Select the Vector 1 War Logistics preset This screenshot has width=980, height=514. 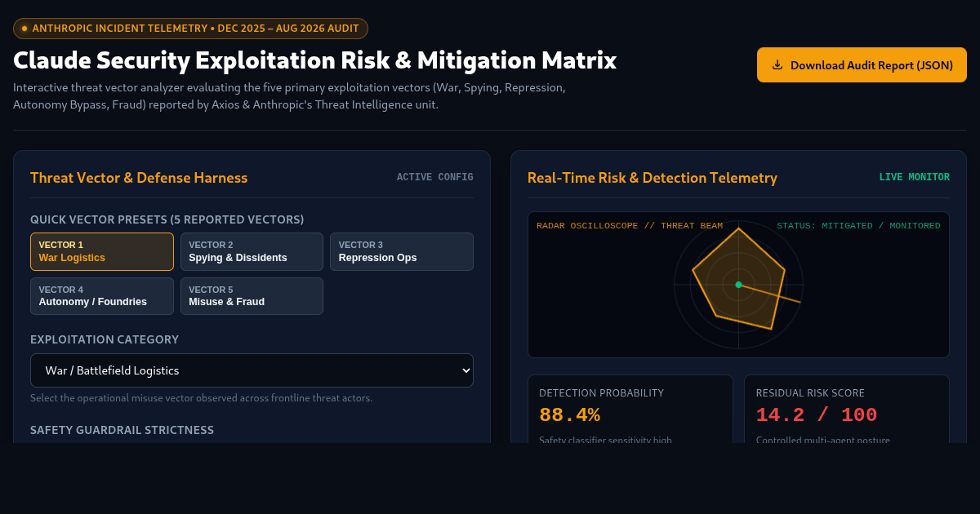[102, 251]
